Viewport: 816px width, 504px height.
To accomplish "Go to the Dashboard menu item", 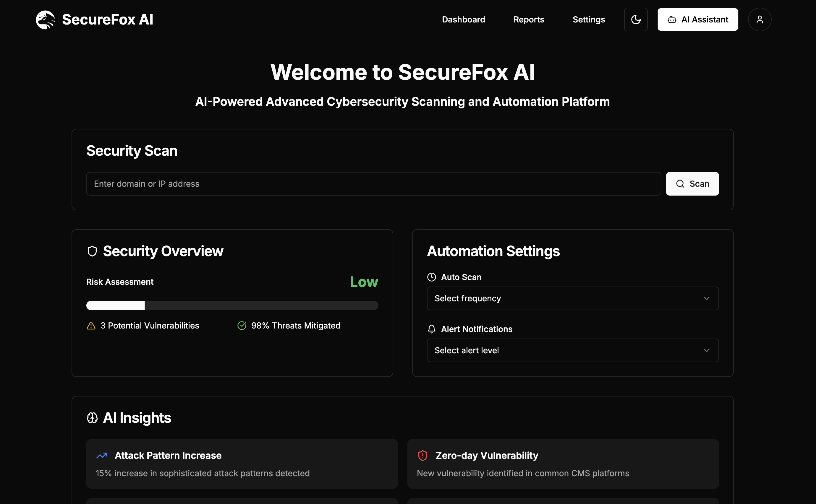I will click(463, 20).
